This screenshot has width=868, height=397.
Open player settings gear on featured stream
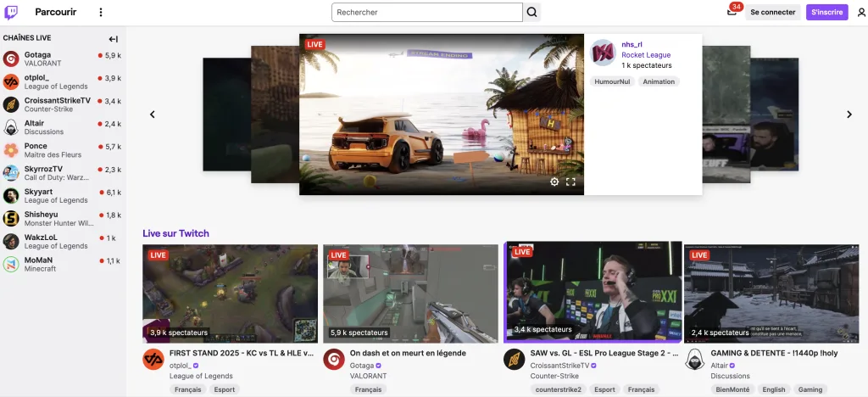(x=554, y=182)
